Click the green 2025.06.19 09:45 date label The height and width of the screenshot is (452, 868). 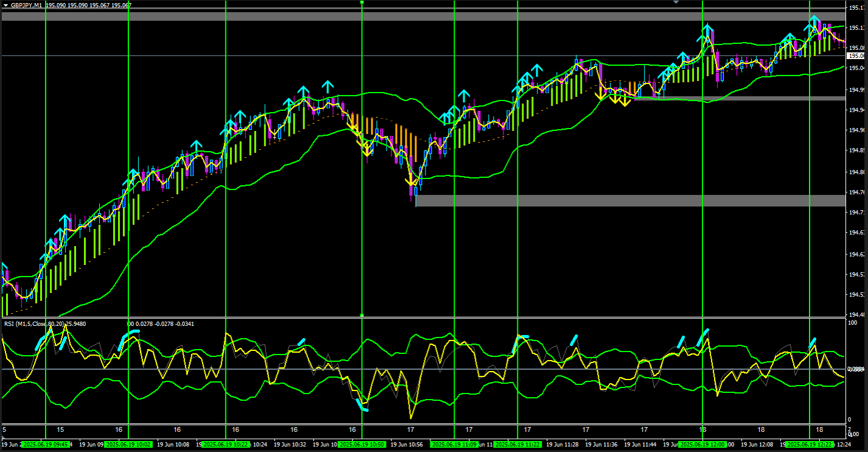[x=46, y=445]
